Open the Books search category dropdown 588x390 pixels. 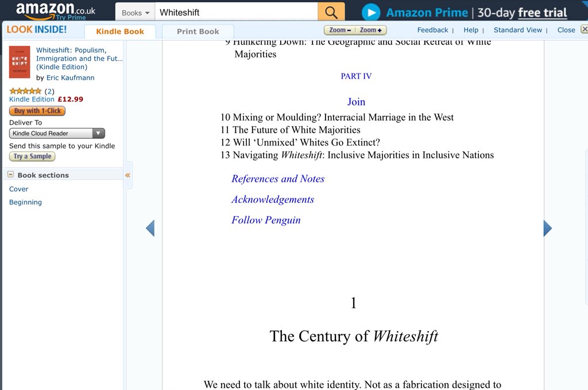[x=136, y=13]
